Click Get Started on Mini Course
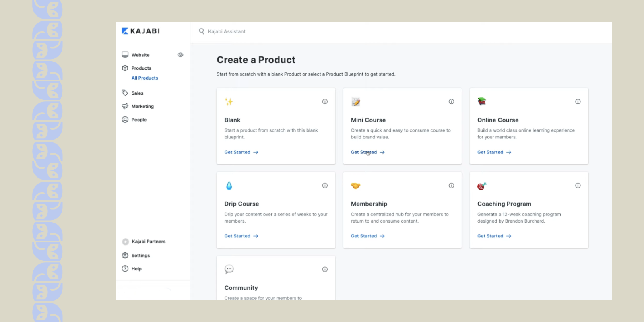The width and height of the screenshot is (644, 322). point(367,152)
